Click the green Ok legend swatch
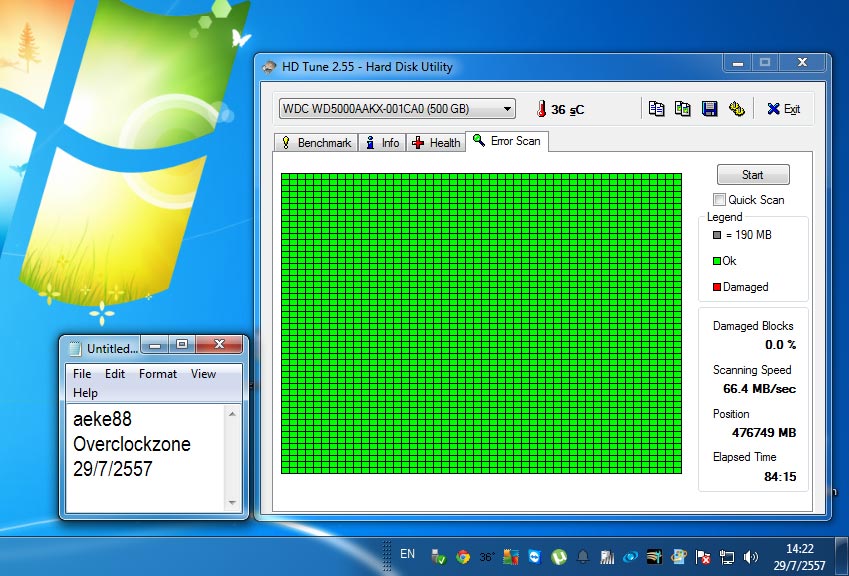 point(717,261)
